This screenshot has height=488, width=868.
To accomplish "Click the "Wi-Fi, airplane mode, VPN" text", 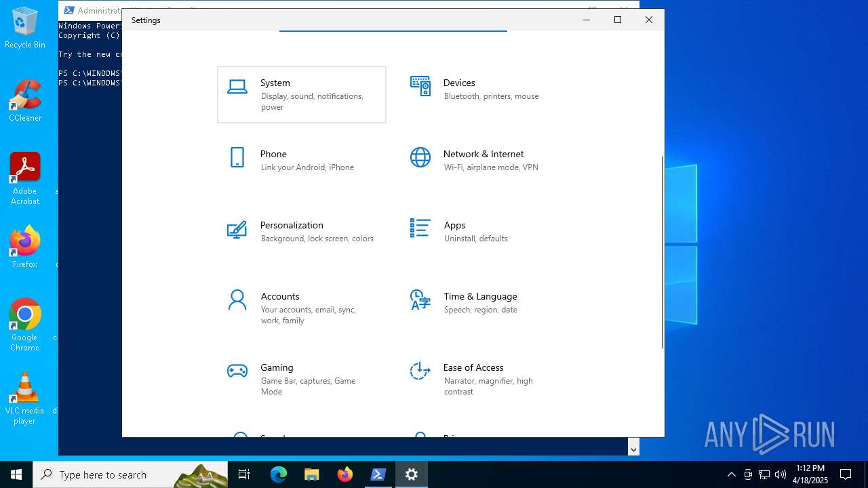I will [491, 167].
